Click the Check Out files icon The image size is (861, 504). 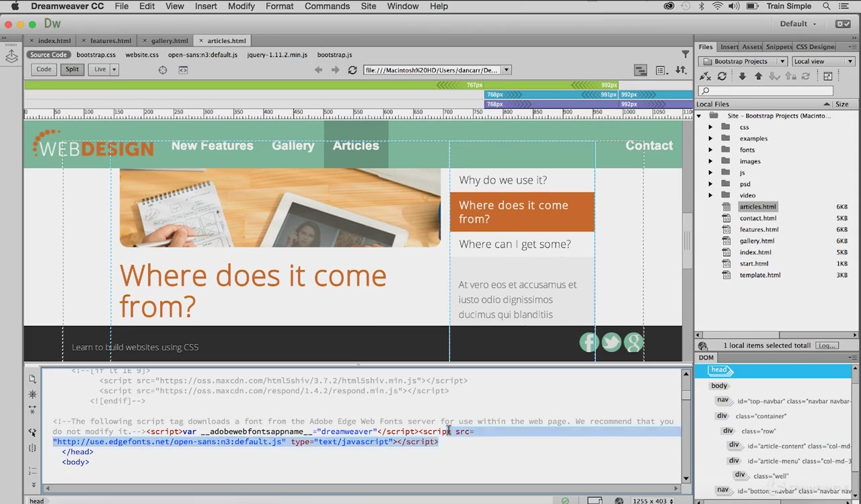[774, 77]
